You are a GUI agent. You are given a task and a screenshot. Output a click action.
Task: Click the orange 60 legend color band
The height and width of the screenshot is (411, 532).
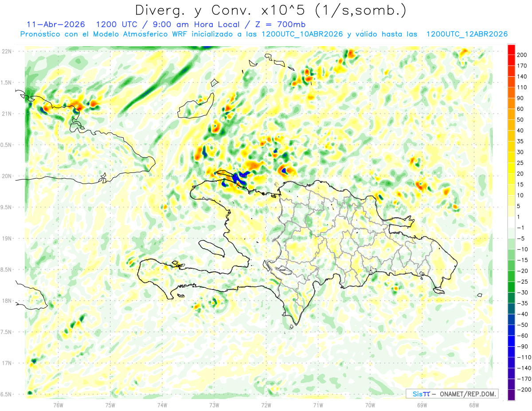(511, 104)
